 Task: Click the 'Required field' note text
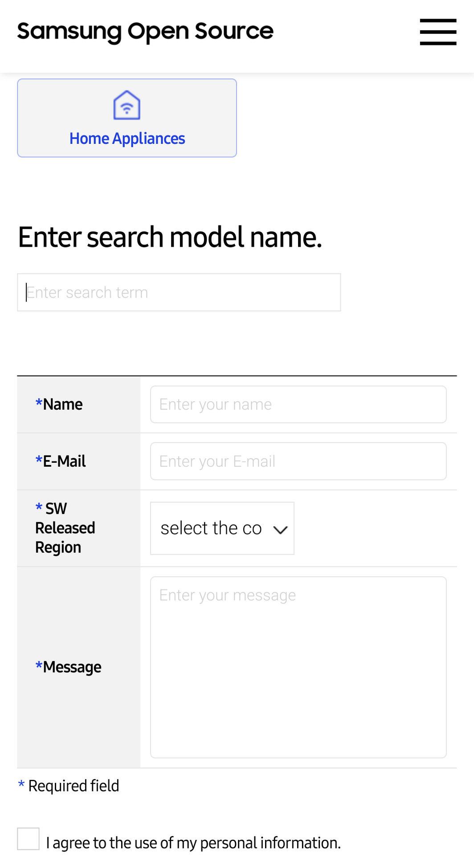pyautogui.click(x=74, y=786)
